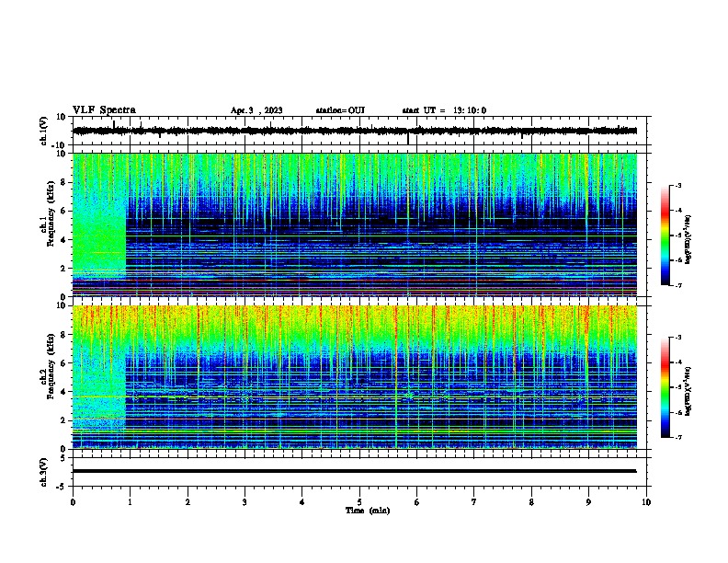Click the time axis tick label "5"
Screen dimensions: 728x563
click(359, 502)
